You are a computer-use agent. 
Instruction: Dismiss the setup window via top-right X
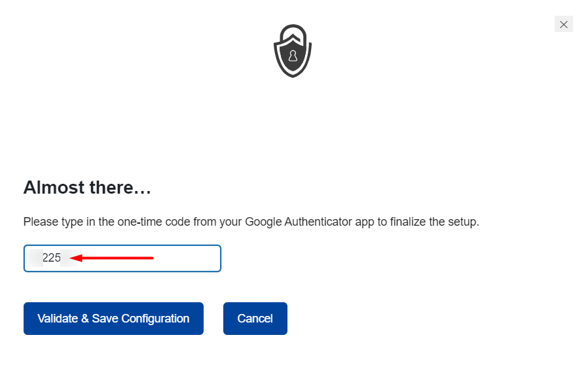click(563, 24)
